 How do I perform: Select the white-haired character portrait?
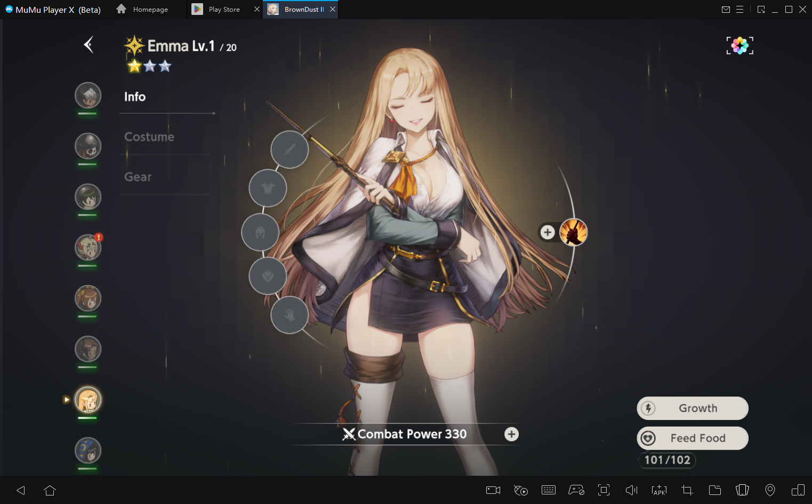point(88,96)
